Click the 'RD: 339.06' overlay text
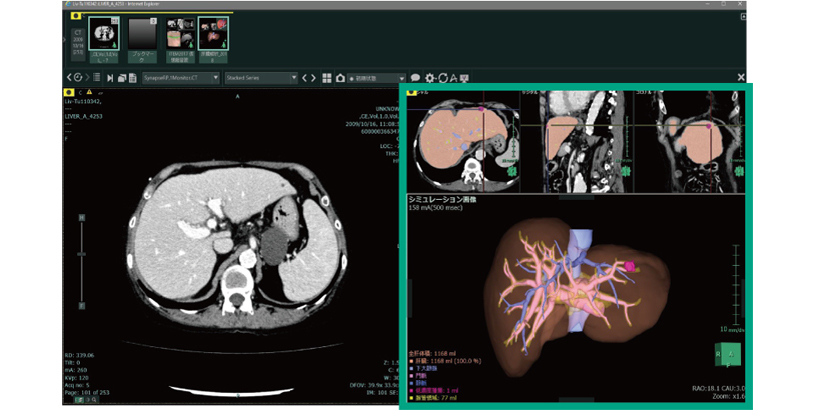The width and height of the screenshot is (816, 410). 79,355
